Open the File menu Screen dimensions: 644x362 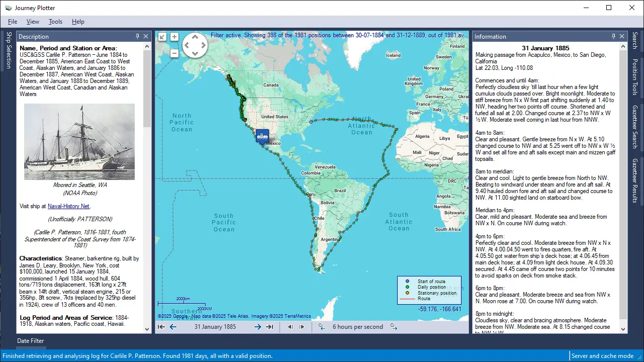pyautogui.click(x=13, y=22)
